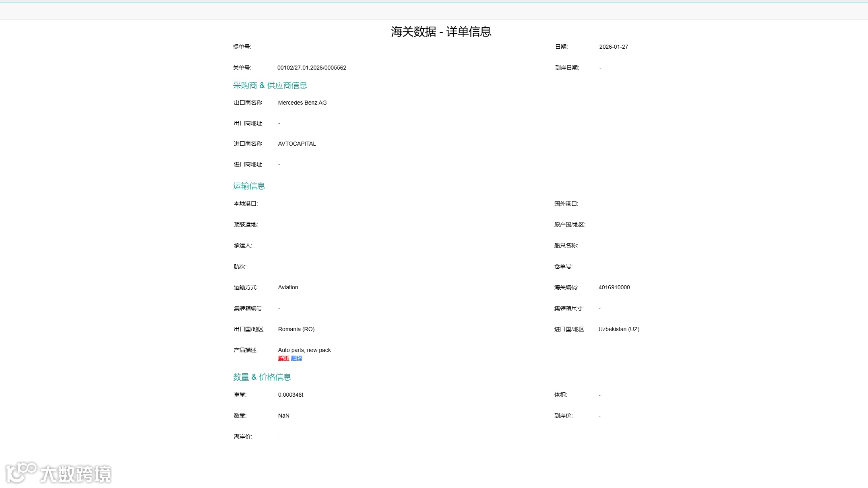The image size is (868, 488).
Task: Click the customs number 00102/27.01.2026/0005562
Action: tap(312, 68)
